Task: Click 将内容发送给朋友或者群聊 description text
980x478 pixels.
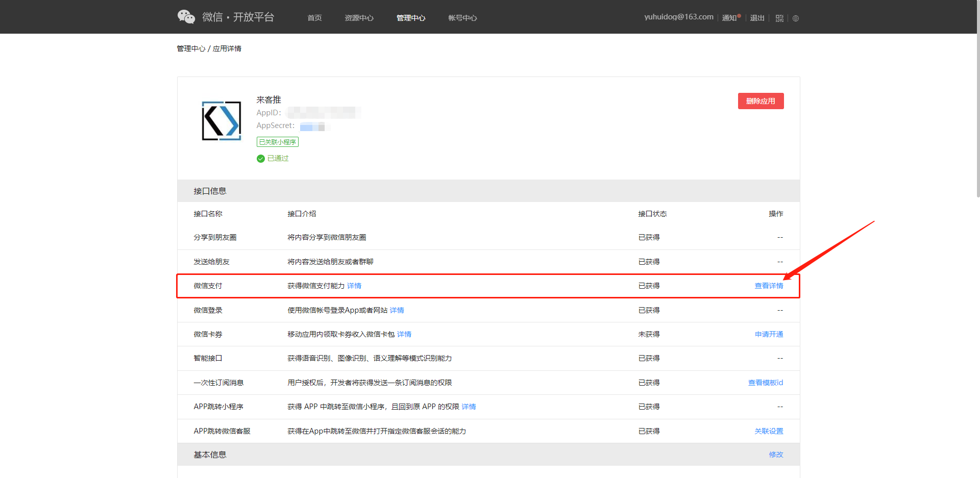Action: tap(330, 262)
